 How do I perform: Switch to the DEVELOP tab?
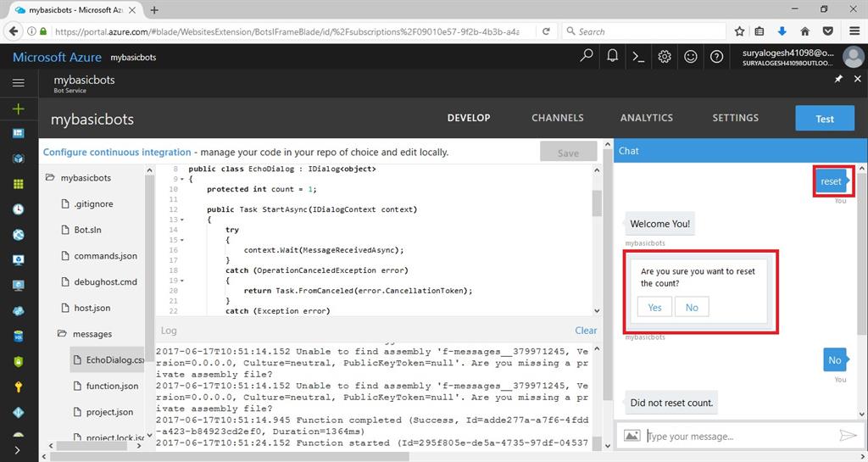pos(469,118)
